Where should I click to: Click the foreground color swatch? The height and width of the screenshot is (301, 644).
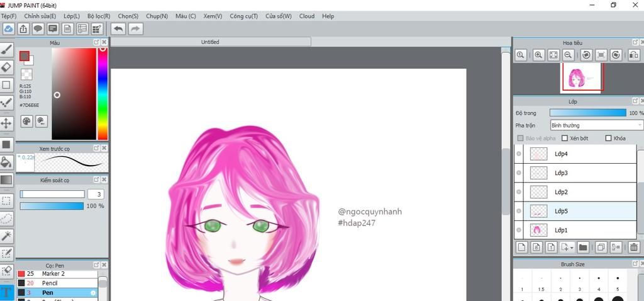tap(25, 56)
